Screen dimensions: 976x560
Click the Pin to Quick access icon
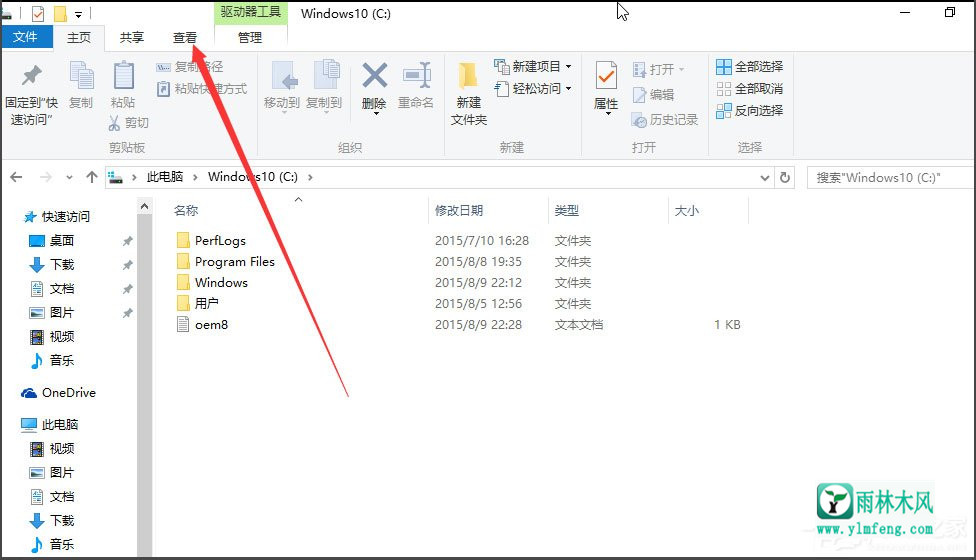(x=31, y=76)
